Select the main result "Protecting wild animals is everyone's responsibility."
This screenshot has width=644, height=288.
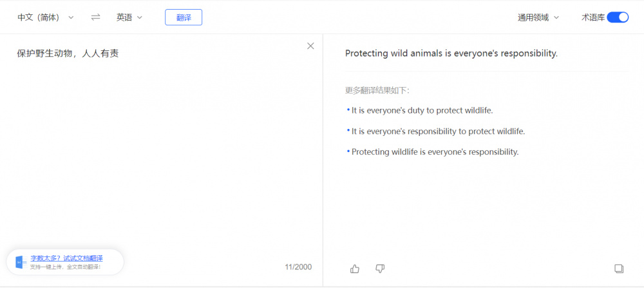(451, 53)
